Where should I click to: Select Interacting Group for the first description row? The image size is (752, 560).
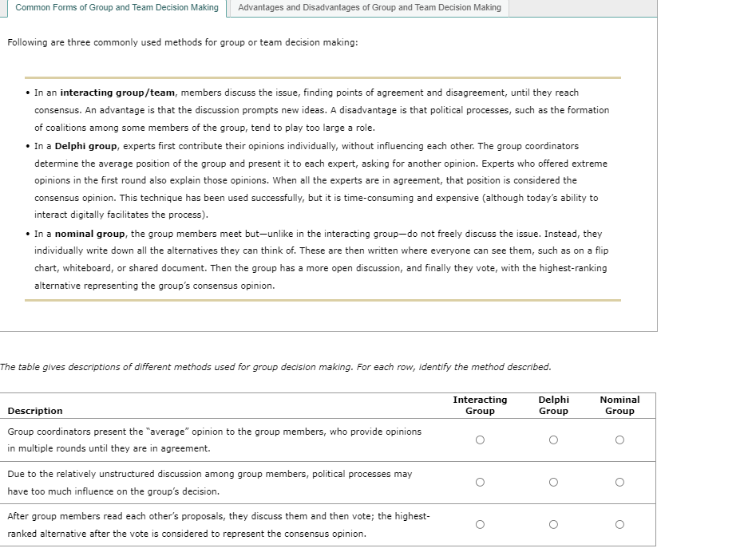pyautogui.click(x=480, y=439)
